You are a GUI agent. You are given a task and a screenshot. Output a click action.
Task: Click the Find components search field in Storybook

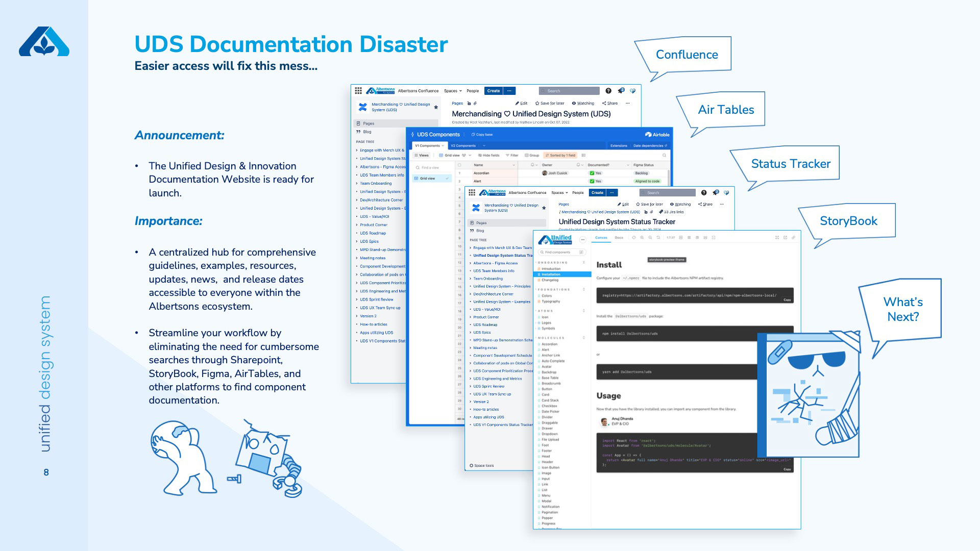[x=557, y=252]
